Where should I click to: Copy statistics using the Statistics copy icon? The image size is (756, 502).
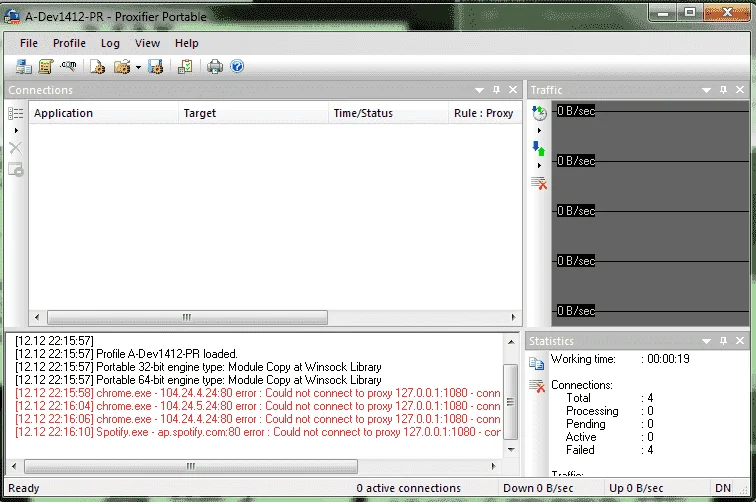537,363
